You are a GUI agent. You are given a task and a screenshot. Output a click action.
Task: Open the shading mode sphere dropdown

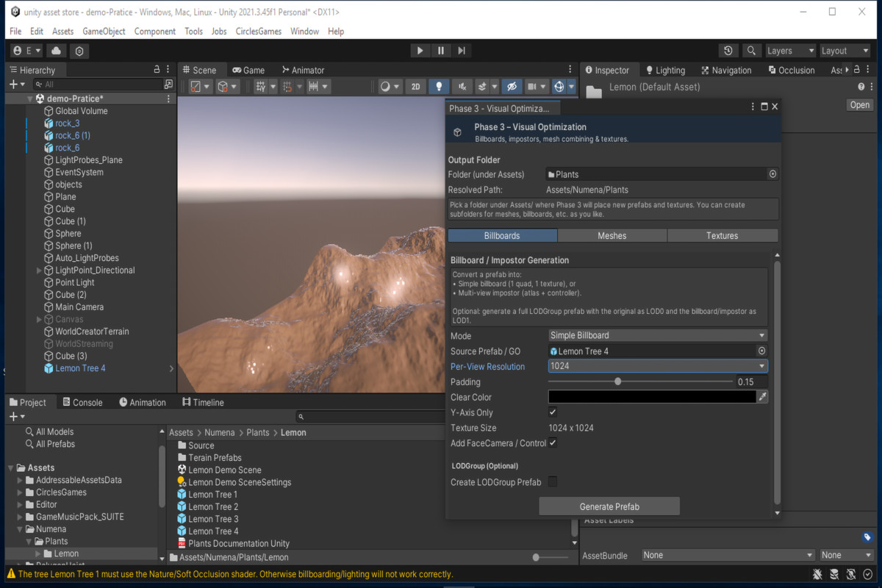[x=390, y=87]
